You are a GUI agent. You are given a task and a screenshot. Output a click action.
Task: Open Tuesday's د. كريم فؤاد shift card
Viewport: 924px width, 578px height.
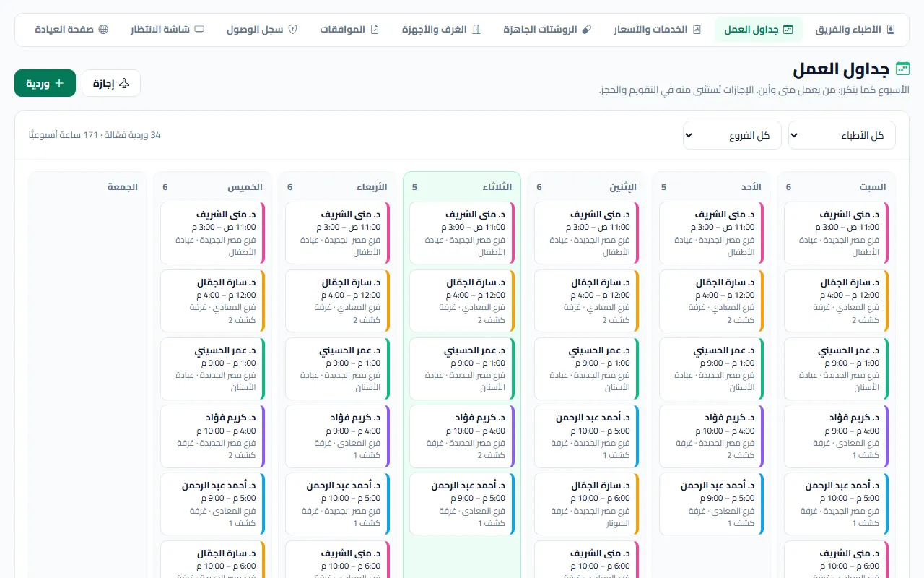[x=462, y=436]
